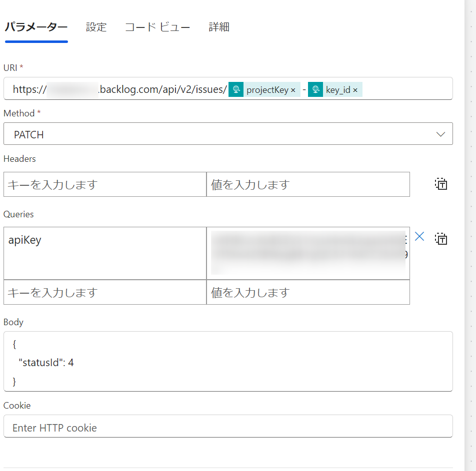
Task: Switch Headers to text mode using the T icon
Action: tap(440, 184)
